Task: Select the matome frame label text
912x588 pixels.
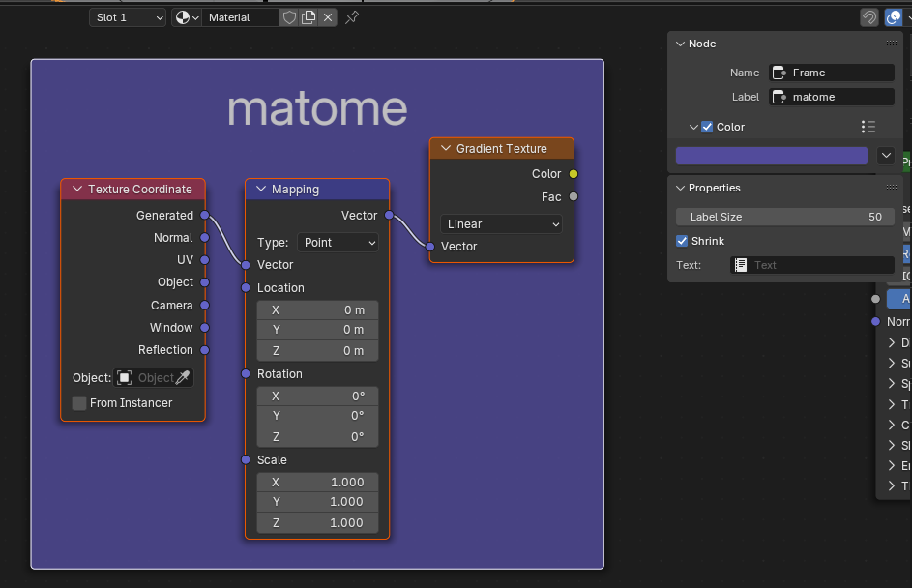Action: tap(317, 108)
